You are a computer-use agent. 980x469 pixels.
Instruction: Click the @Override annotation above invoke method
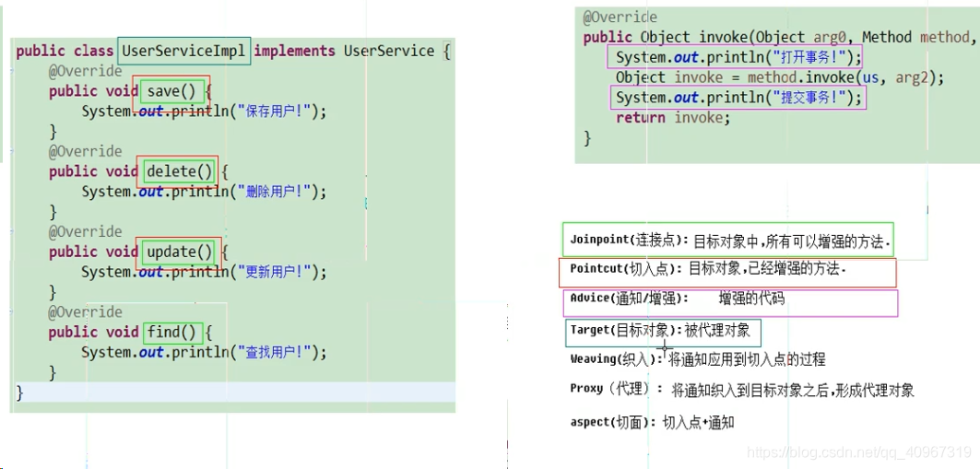(x=620, y=17)
